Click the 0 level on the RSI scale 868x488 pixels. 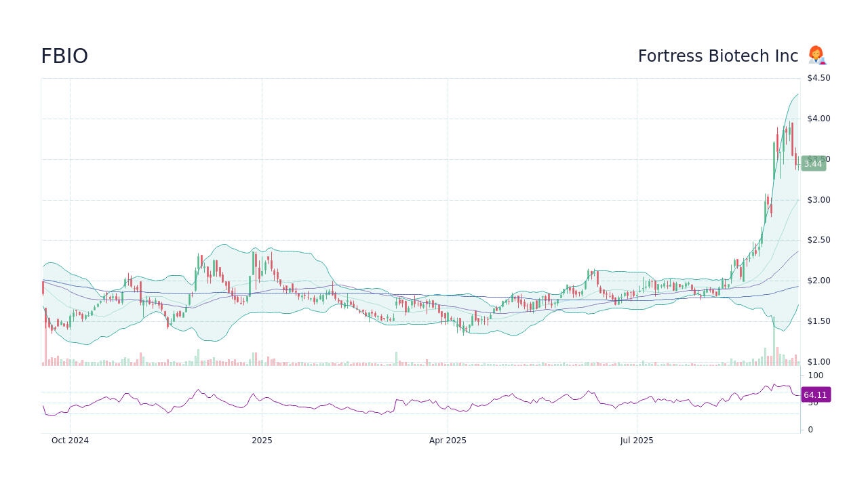(x=809, y=429)
